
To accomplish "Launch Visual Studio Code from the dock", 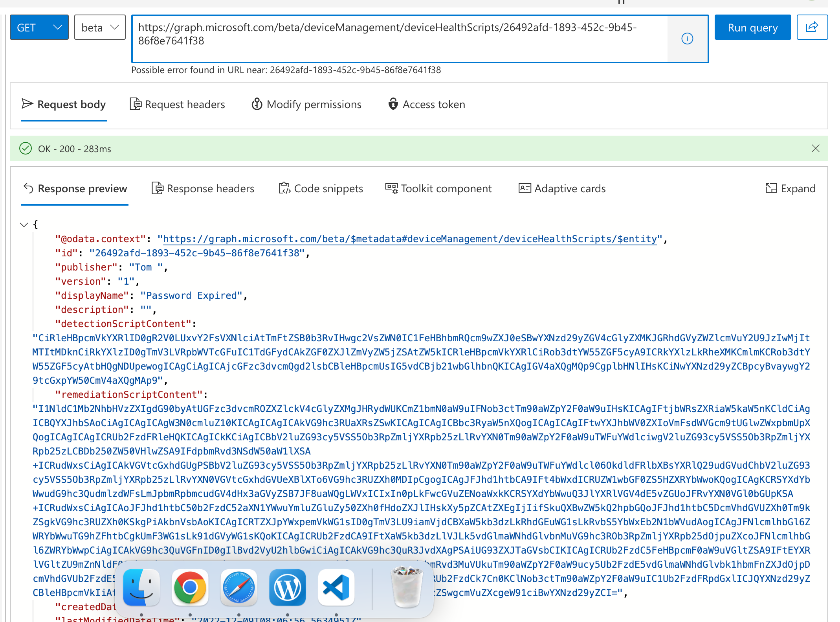I will click(x=336, y=587).
